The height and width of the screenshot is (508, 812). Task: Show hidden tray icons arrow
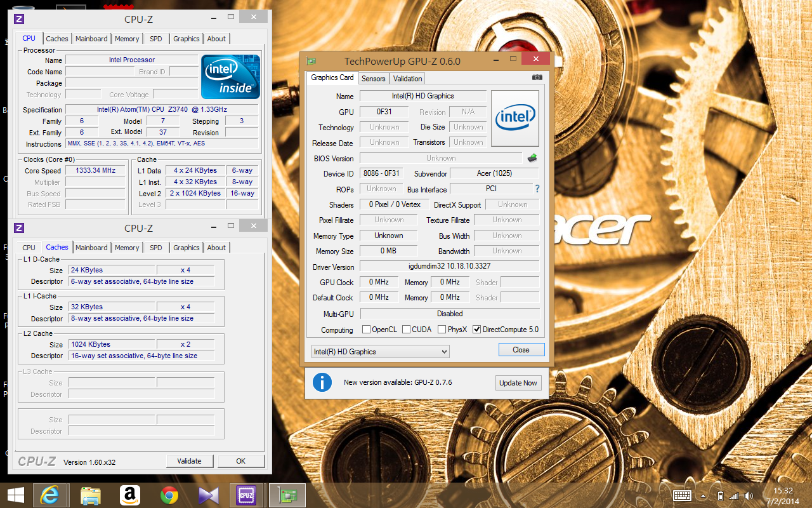tap(704, 496)
